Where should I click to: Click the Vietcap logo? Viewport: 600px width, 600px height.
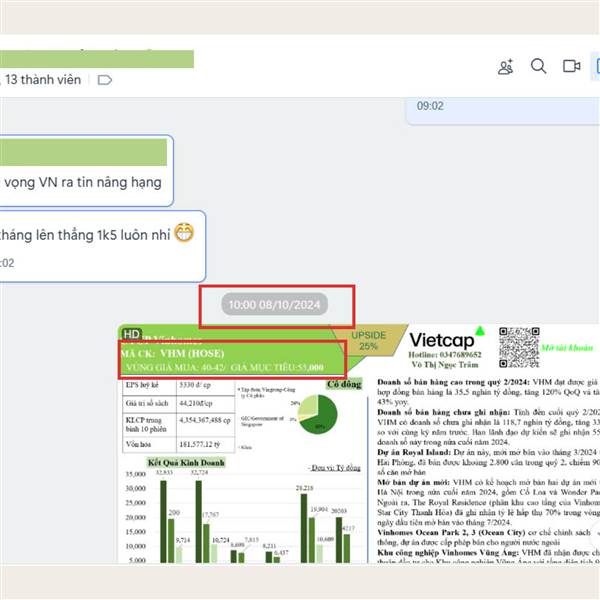point(447,339)
